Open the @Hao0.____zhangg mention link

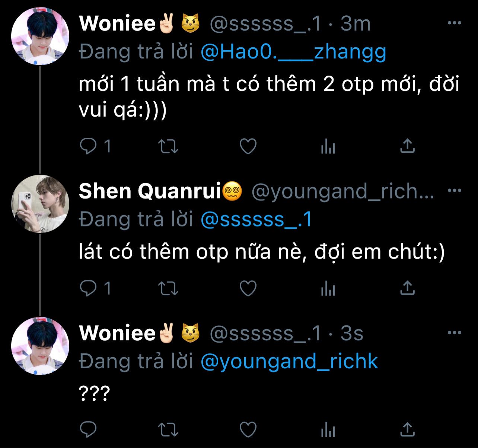pyautogui.click(x=293, y=52)
